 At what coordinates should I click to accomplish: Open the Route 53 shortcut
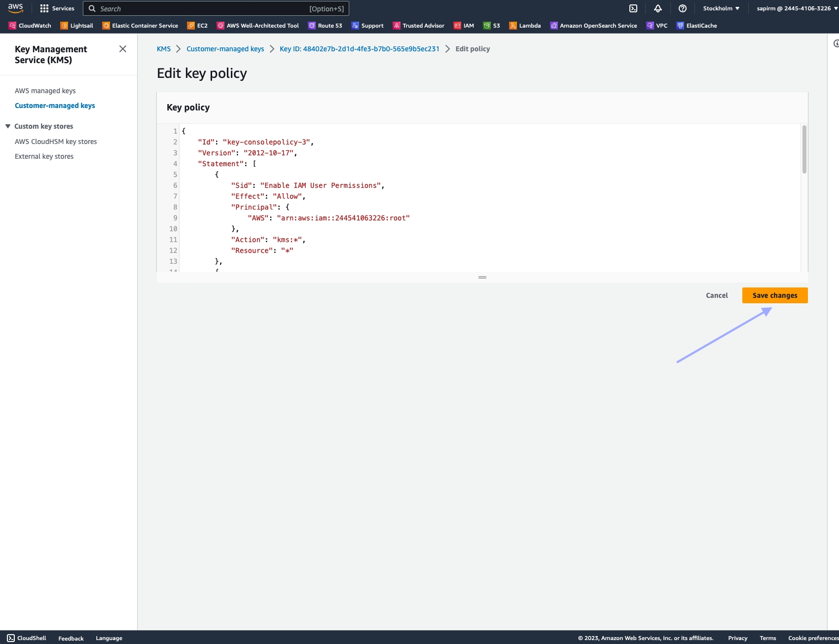pos(325,26)
